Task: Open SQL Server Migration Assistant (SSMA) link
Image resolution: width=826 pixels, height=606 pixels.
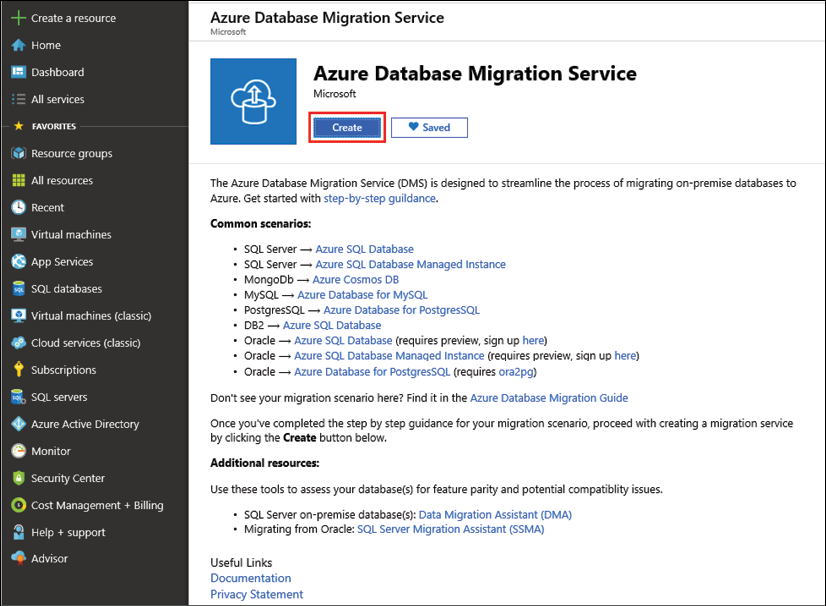Action: click(x=450, y=529)
